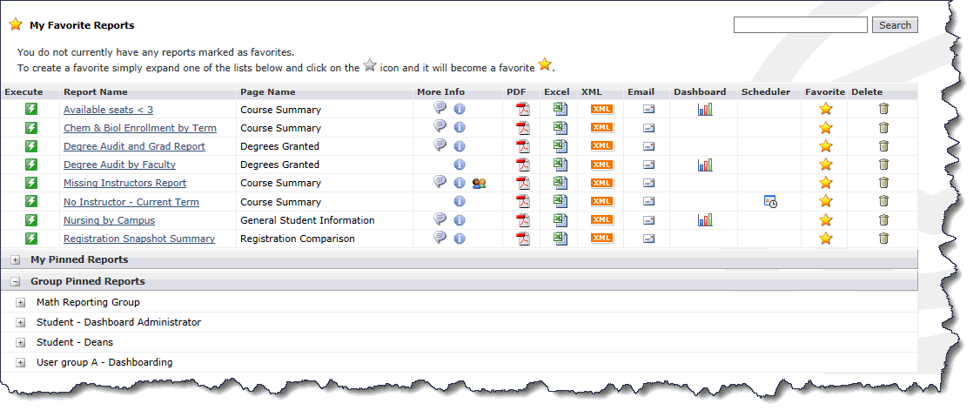Email the Nursing by Campus report
Image resolution: width=980 pixels, height=417 pixels.
[648, 220]
